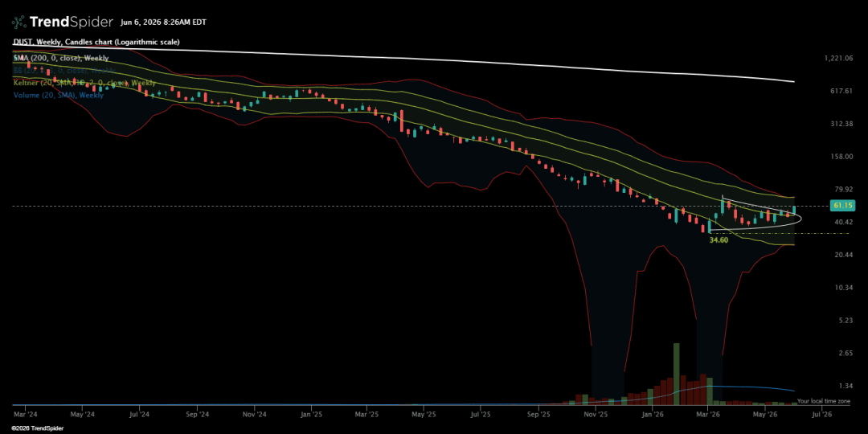The image size is (868, 434).
Task: Click the tallest green volume bar
Action: pos(676,375)
